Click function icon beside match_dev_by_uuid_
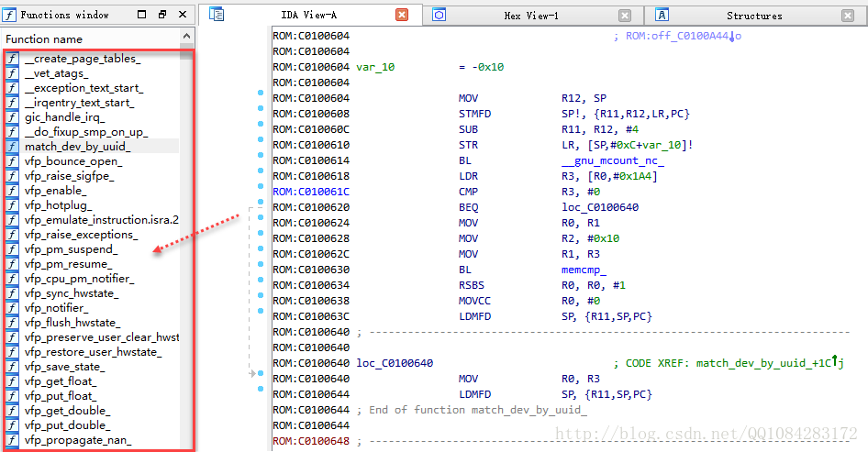Screen dimensions: 868x452 12,147
